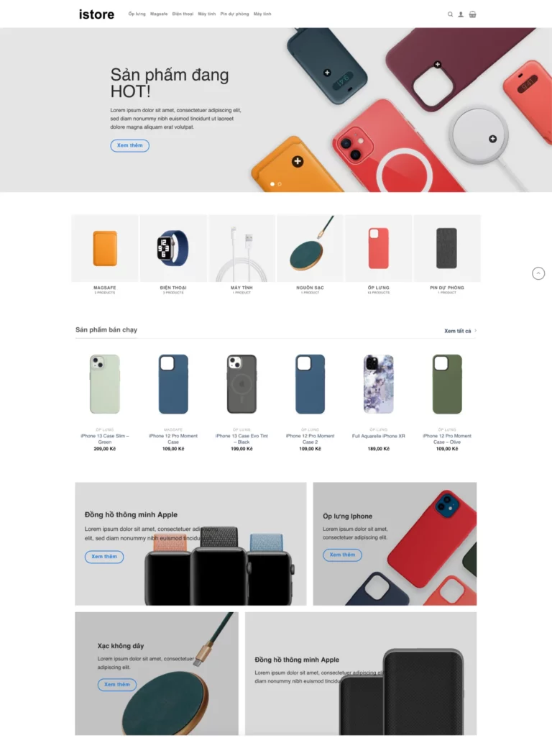552x756 pixels.
Task: Open the user account icon
Action: point(461,14)
